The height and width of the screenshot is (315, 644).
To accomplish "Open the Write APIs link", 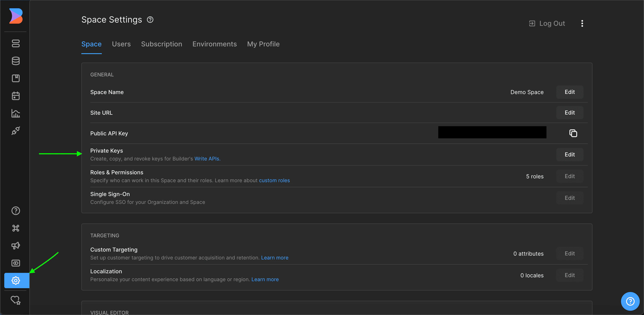I will point(207,159).
